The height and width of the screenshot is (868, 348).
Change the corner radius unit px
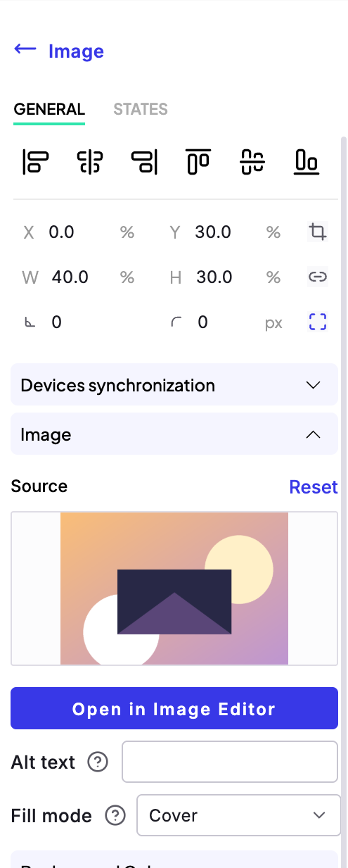(273, 323)
